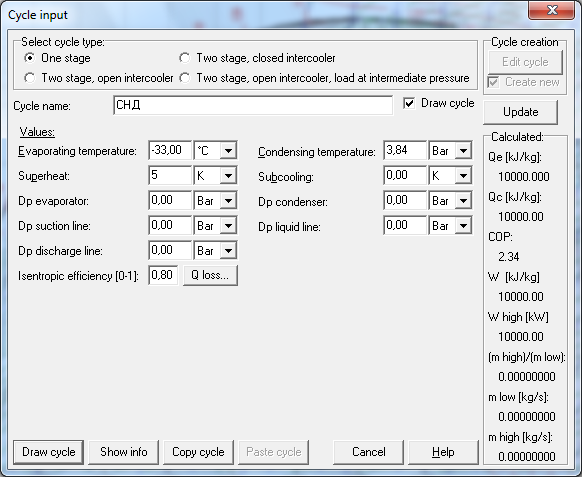Click the Values heading
This screenshot has width=582, height=477.
pos(37,132)
